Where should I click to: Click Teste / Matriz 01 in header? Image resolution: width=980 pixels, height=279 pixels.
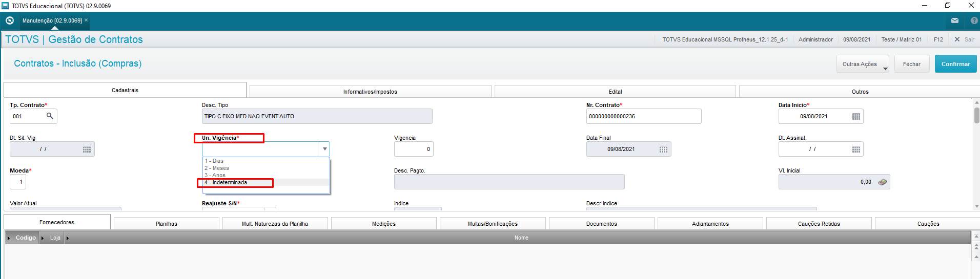pos(902,39)
